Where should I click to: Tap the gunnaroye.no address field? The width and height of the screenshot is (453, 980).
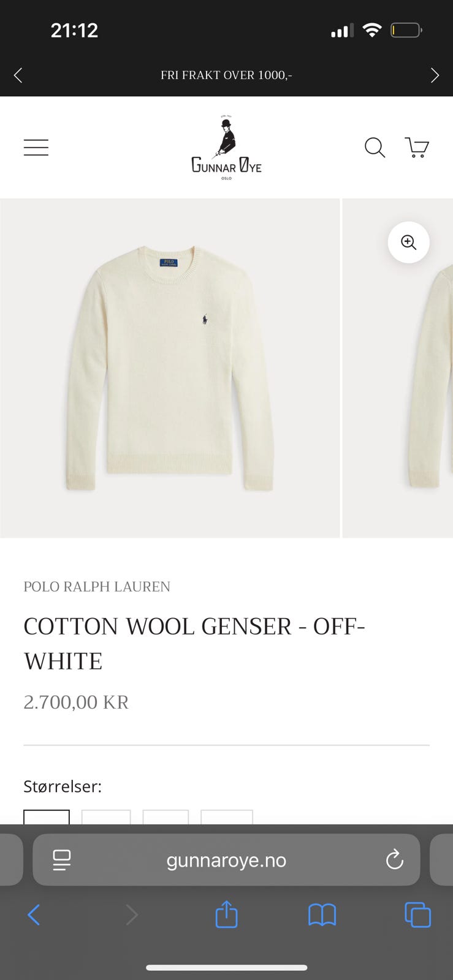[226, 860]
